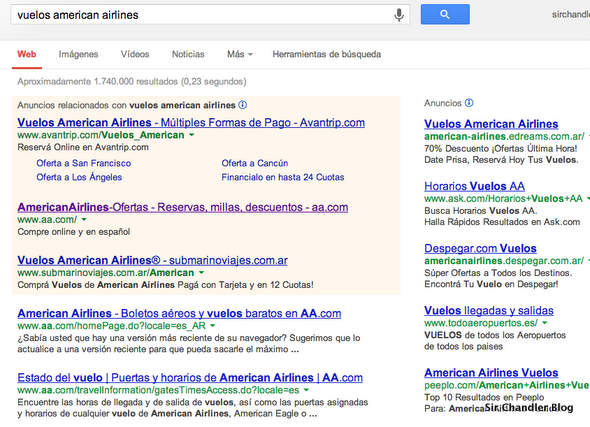The height and width of the screenshot is (427, 590).
Task: Click 'Halla Rápidos Resultados en Ask.com' text
Action: tap(502, 222)
